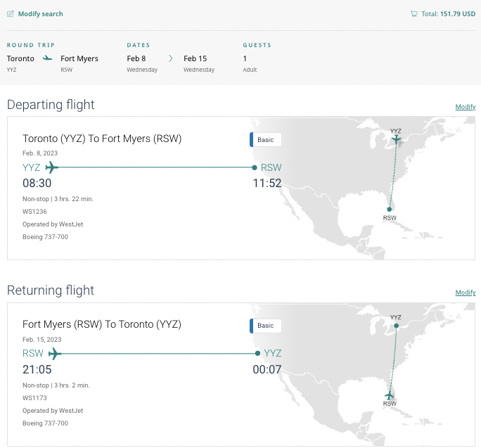Select the Basic fare badge on returning flight
Screen dimensions: 481x448
pyautogui.click(x=266, y=326)
